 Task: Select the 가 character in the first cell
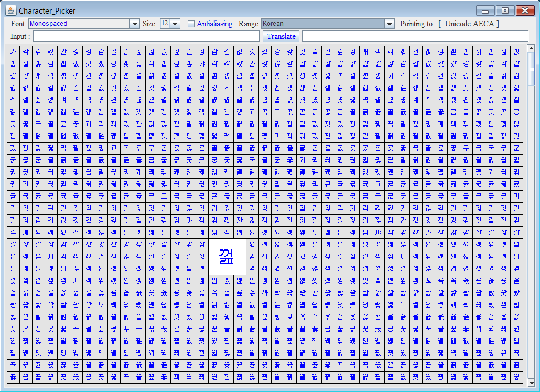point(13,52)
